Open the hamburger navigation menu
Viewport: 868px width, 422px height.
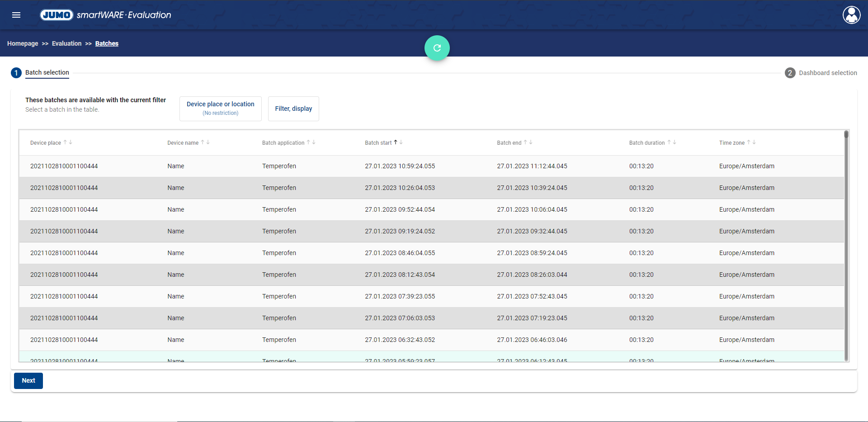(x=16, y=15)
